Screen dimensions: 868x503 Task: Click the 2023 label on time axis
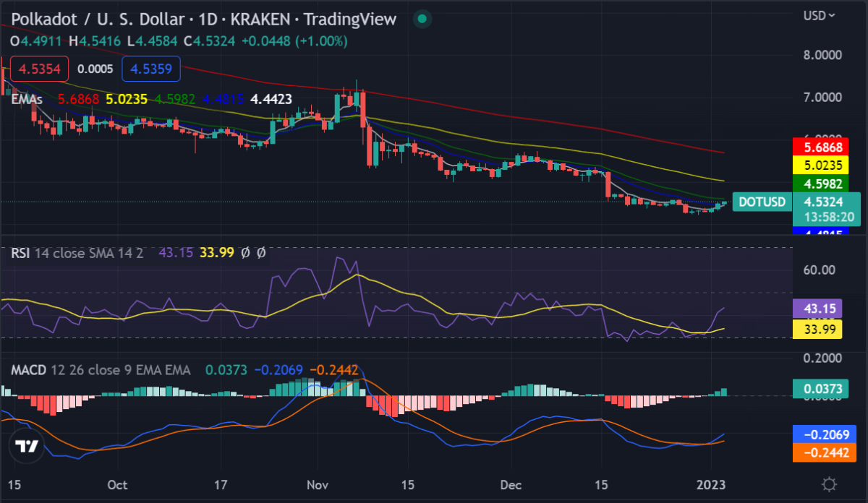click(x=711, y=484)
